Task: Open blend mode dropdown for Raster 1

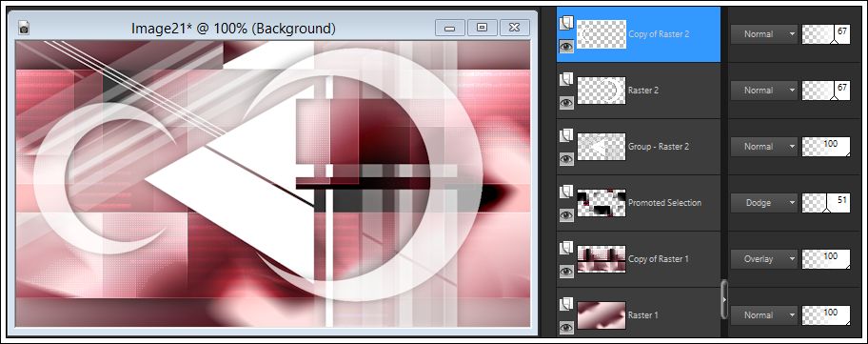Action: coord(764,315)
